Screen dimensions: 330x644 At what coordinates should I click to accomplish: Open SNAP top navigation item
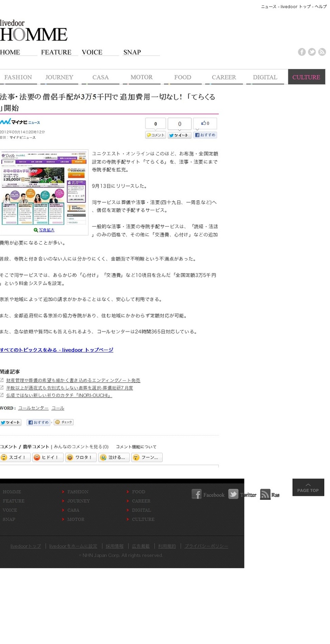tap(141, 52)
